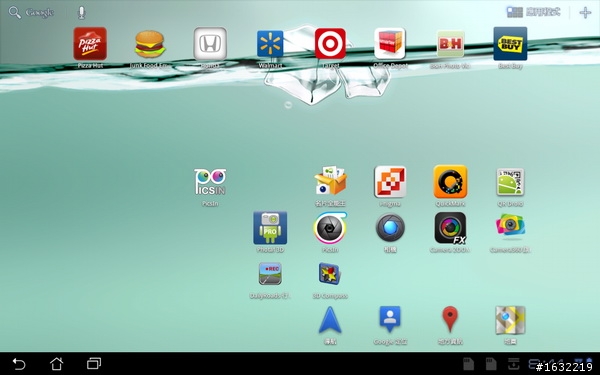Open the DailyRoads REC app
The image size is (600, 375).
click(270, 274)
